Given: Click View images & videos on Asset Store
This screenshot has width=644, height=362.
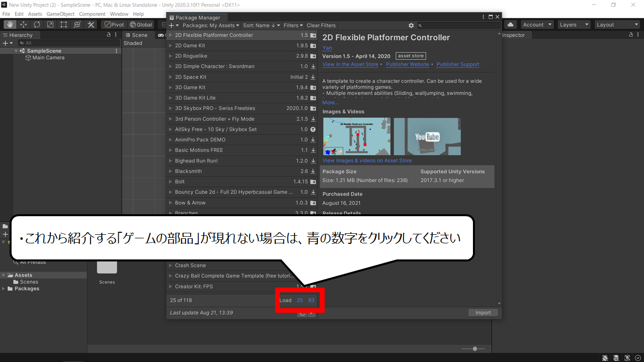Looking at the screenshot, I should coord(367,160).
